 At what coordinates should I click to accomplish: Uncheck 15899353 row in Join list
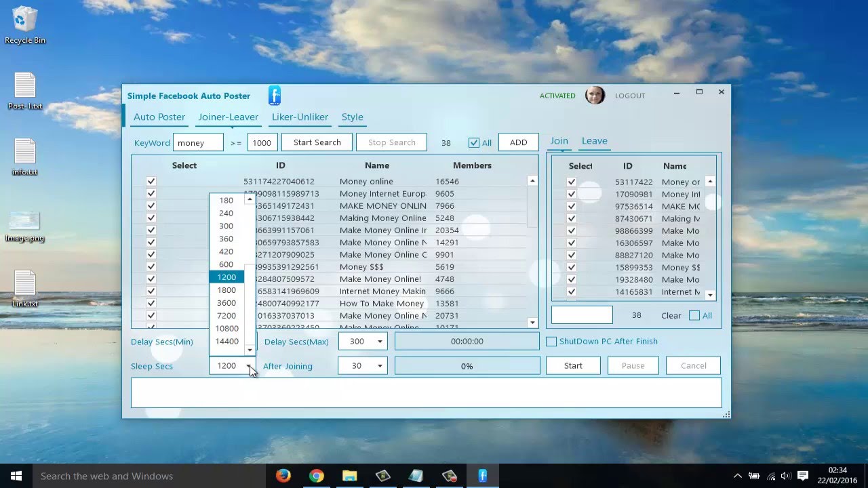point(571,268)
